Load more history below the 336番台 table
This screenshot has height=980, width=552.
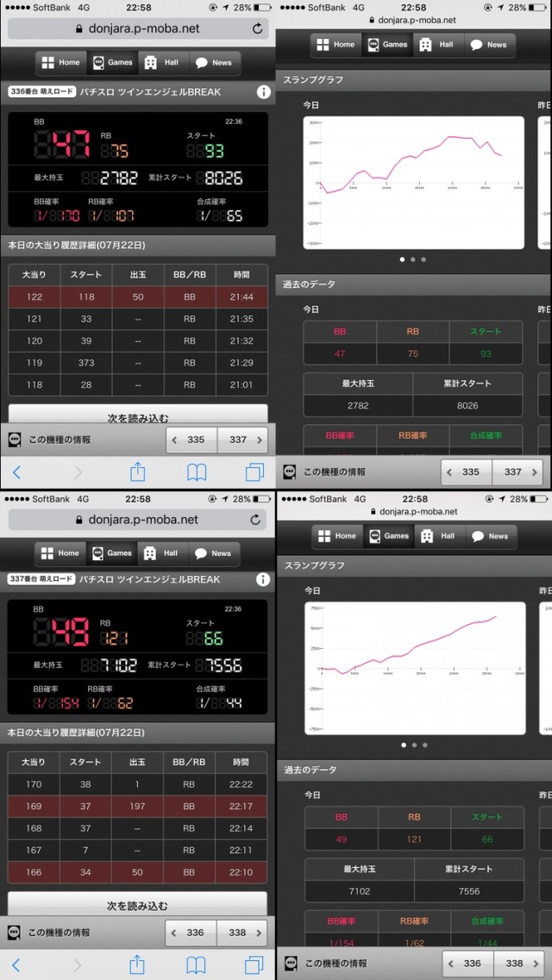coord(138,417)
